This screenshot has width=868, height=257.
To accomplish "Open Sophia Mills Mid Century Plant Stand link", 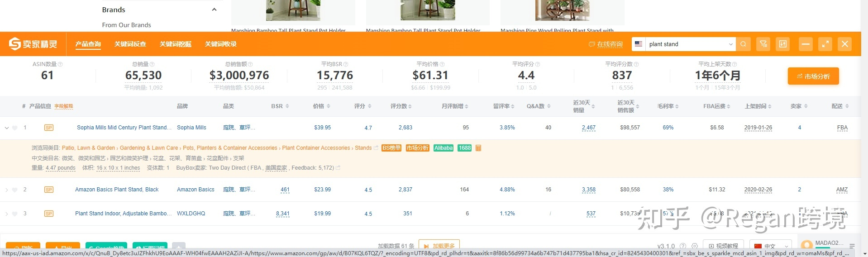I will (124, 128).
